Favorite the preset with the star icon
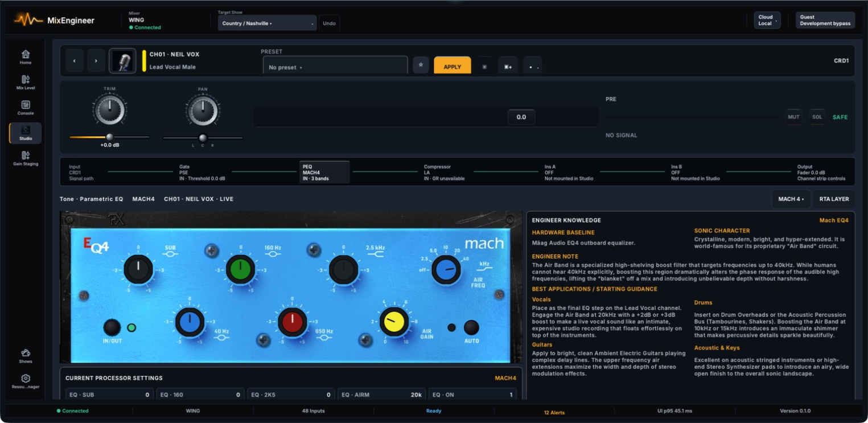 [421, 65]
